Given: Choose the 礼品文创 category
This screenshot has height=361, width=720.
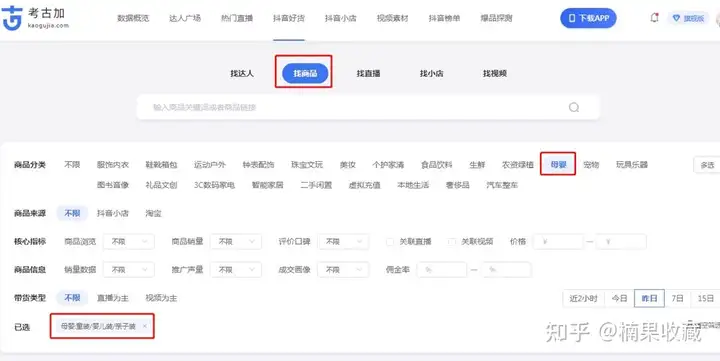Looking at the screenshot, I should (x=161, y=185).
